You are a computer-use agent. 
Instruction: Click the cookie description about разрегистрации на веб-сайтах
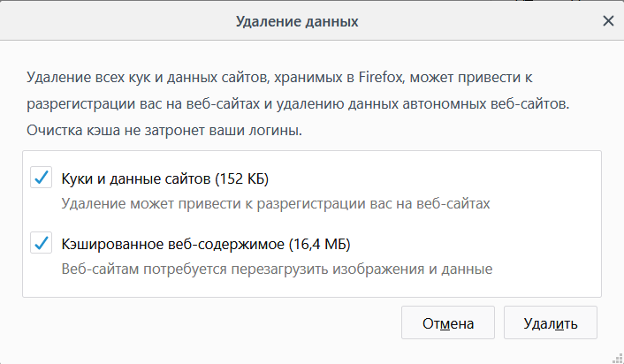pyautogui.click(x=276, y=203)
